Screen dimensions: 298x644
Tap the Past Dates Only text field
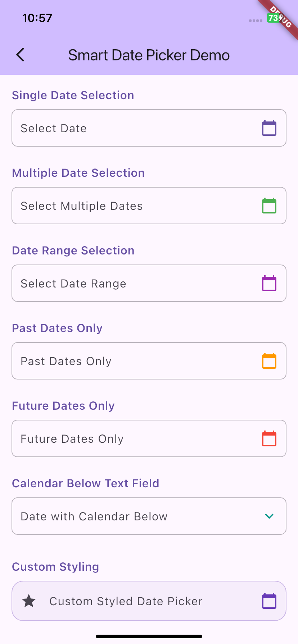(149, 361)
